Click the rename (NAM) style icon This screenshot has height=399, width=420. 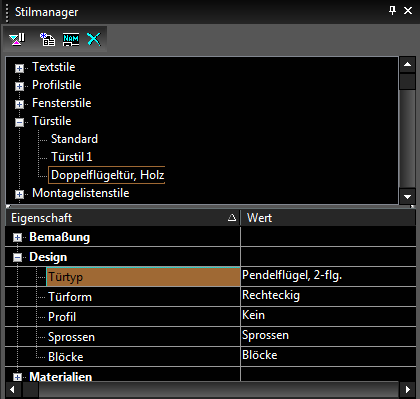tap(71, 39)
